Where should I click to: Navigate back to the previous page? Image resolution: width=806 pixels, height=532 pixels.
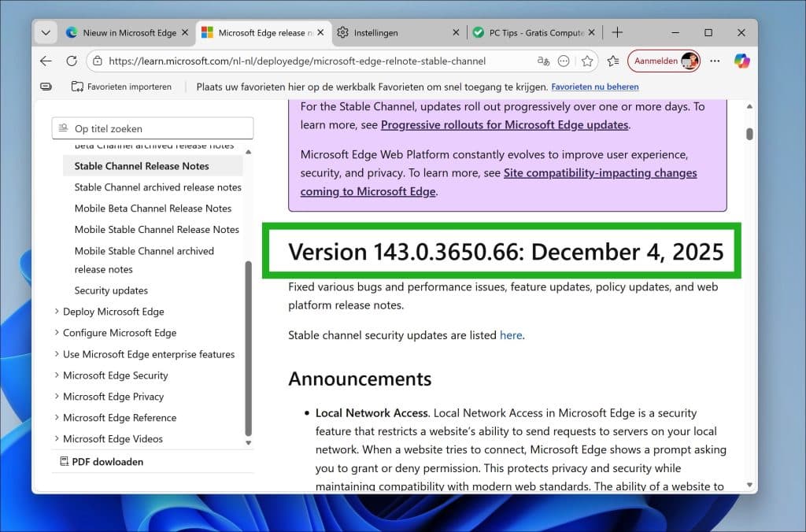tap(46, 61)
